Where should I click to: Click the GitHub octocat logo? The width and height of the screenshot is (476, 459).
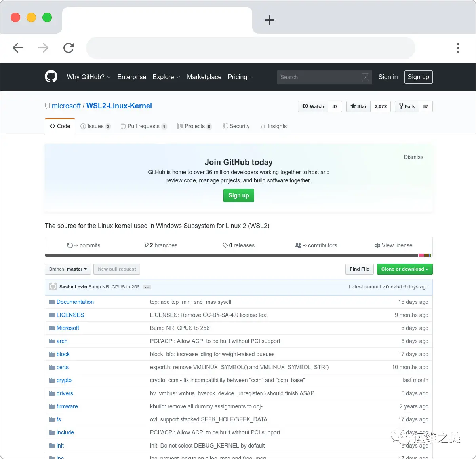[x=51, y=77]
